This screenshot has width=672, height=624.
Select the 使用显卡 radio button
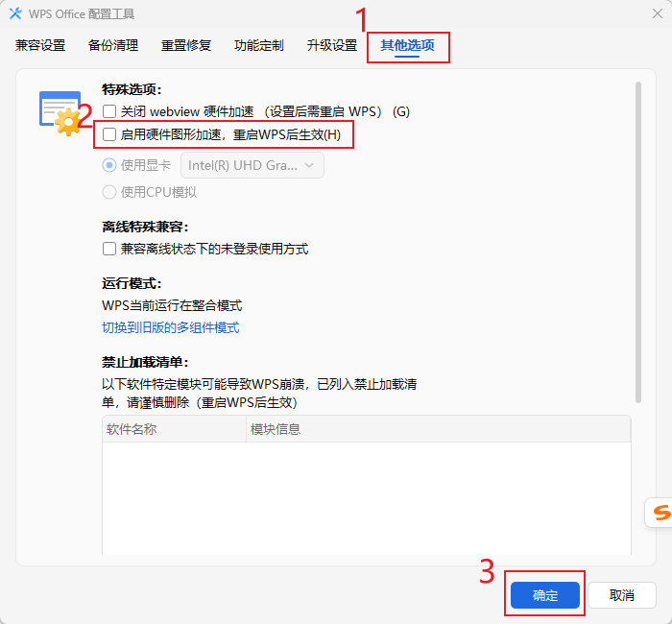[109, 165]
